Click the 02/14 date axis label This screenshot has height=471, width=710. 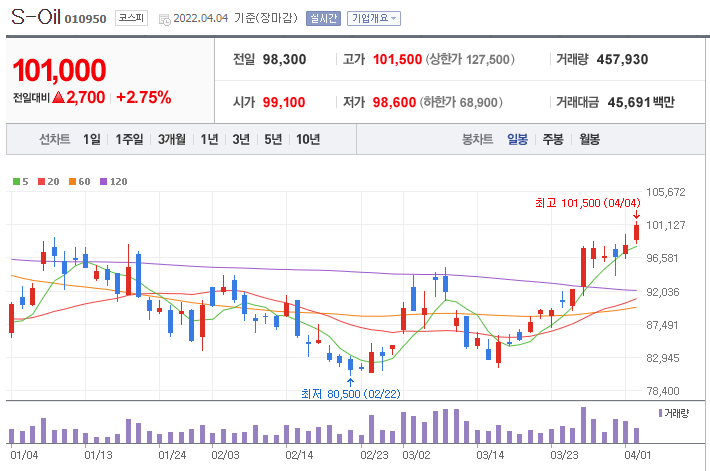(299, 455)
